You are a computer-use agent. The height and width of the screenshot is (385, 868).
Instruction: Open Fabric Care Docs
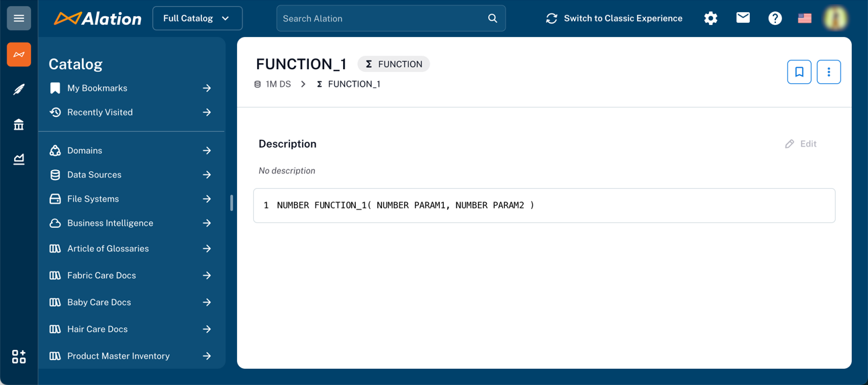101,275
